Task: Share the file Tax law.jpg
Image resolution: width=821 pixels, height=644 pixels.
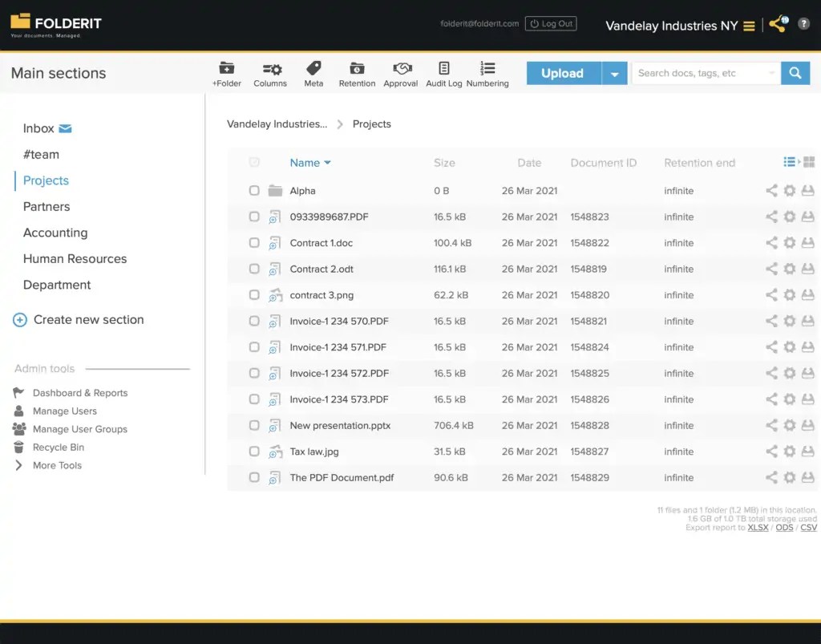Action: pos(770,452)
